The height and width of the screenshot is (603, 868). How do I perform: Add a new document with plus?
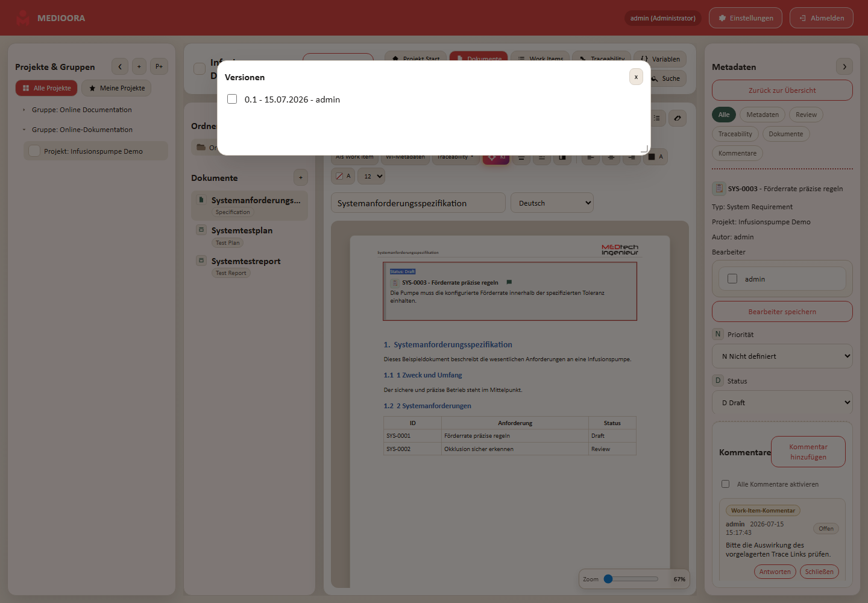[301, 177]
